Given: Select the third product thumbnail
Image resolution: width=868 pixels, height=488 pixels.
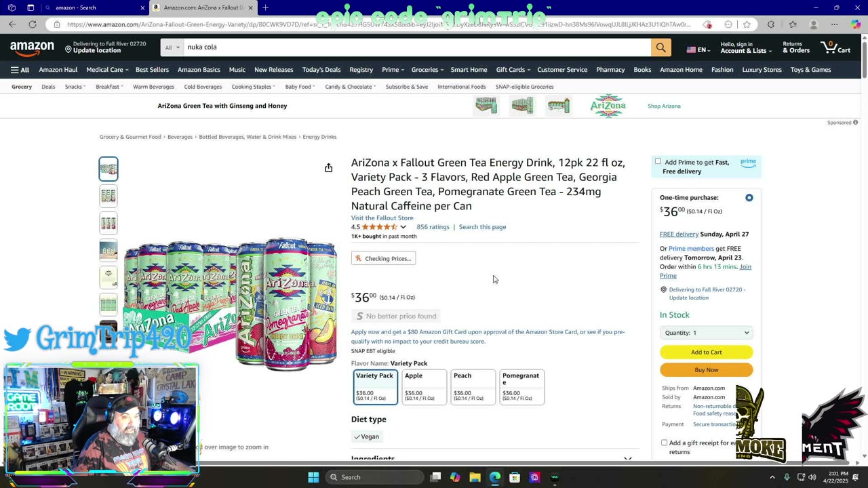Looking at the screenshot, I should 108,223.
